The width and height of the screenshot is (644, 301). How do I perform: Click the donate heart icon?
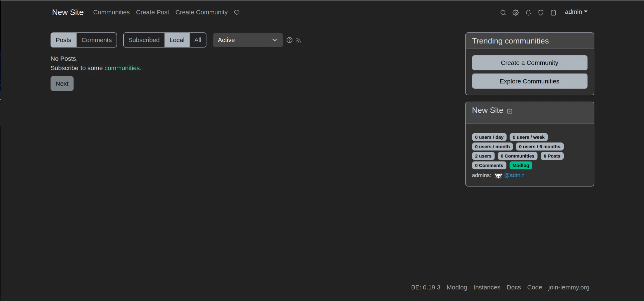tap(236, 13)
